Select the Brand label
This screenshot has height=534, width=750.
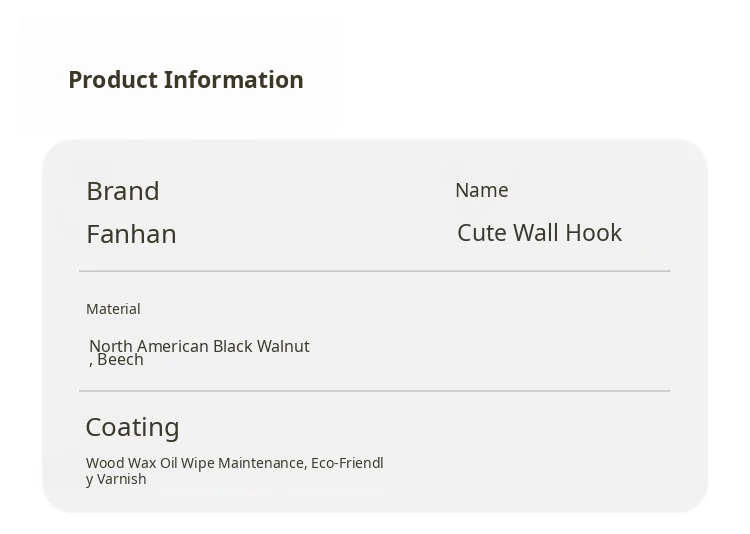click(x=123, y=191)
